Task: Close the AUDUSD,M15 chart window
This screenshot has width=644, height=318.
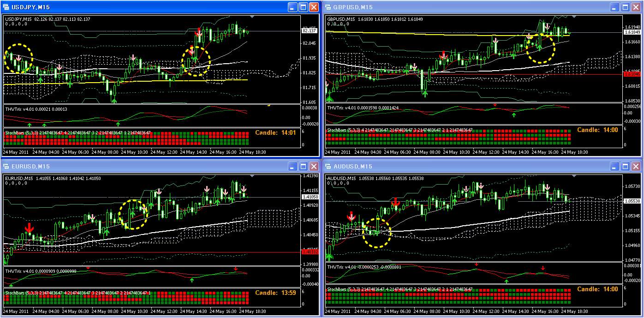Action: tap(636, 166)
